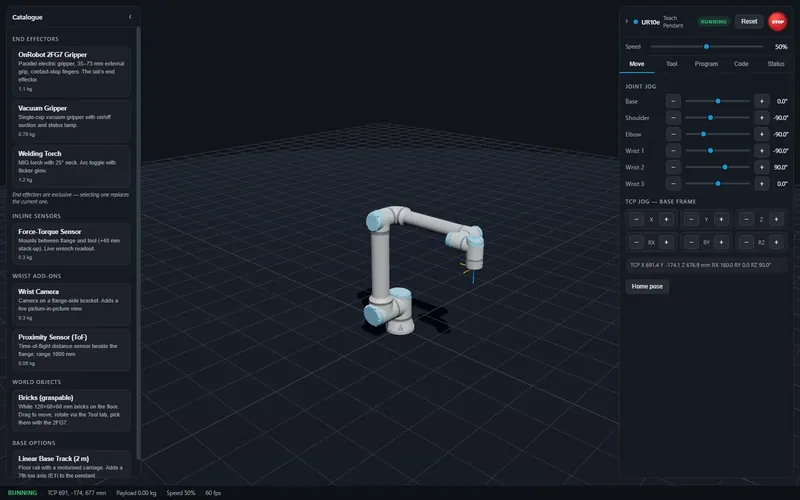Jog TCP negative X with minus button

[x=636, y=219]
